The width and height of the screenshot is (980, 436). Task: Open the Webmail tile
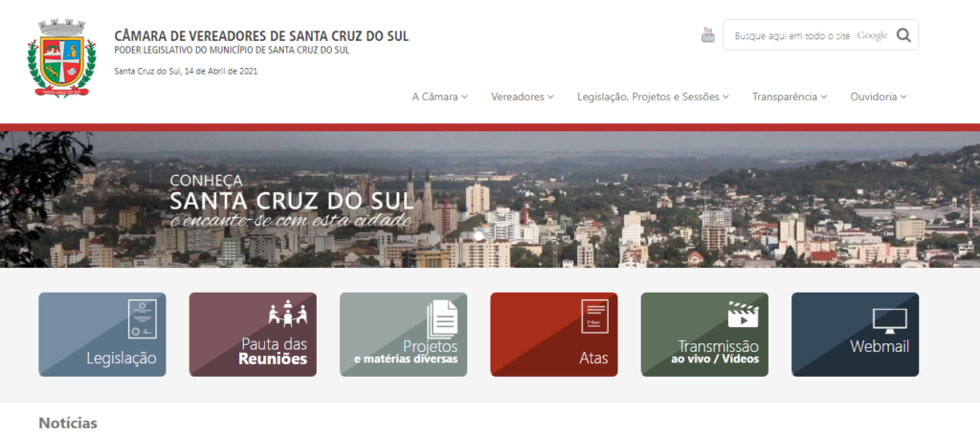(x=855, y=334)
